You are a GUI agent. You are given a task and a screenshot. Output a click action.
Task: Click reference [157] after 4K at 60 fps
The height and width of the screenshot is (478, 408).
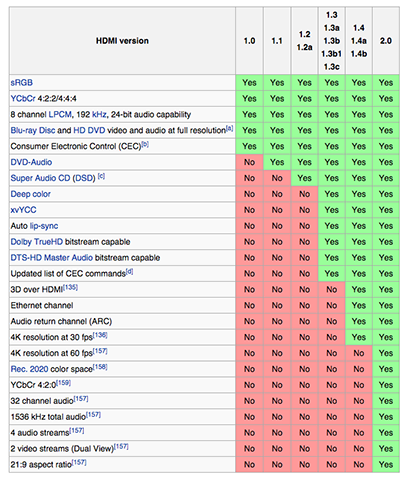tap(100, 351)
